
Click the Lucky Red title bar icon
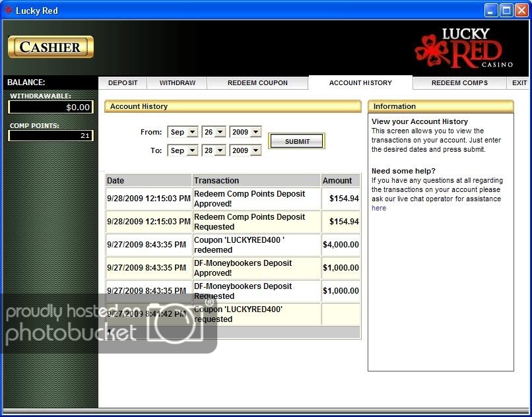tap(8, 10)
